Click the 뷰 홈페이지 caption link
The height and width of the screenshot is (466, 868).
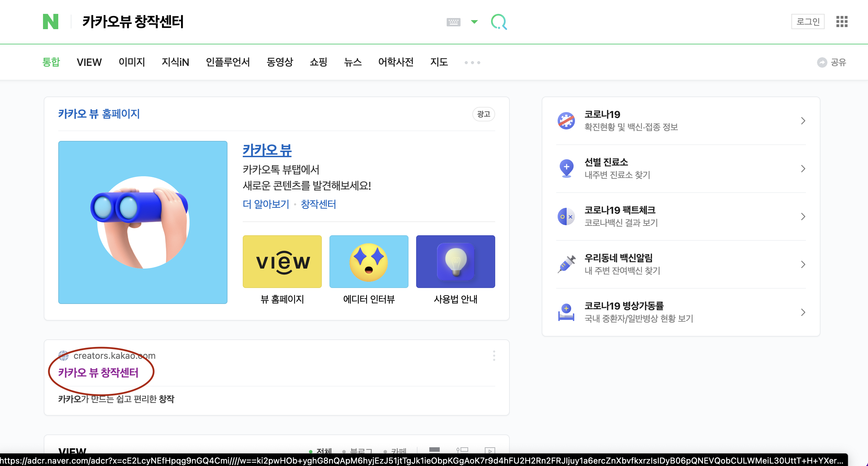click(282, 299)
